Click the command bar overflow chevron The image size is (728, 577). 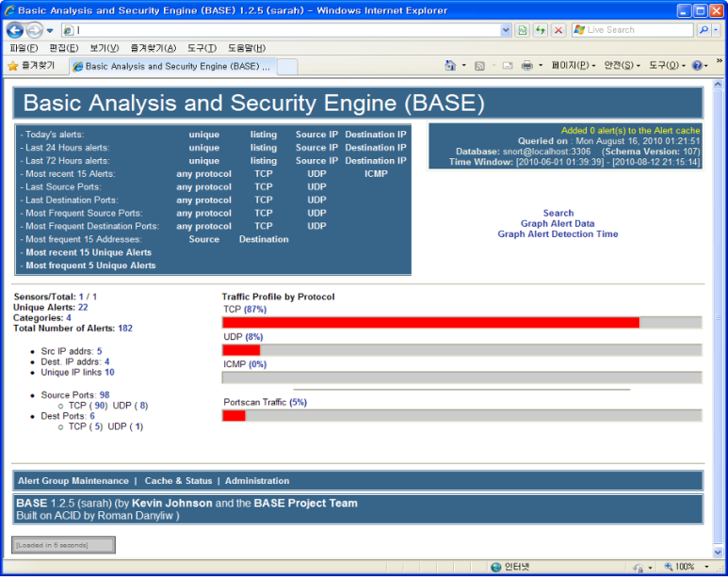(x=720, y=61)
